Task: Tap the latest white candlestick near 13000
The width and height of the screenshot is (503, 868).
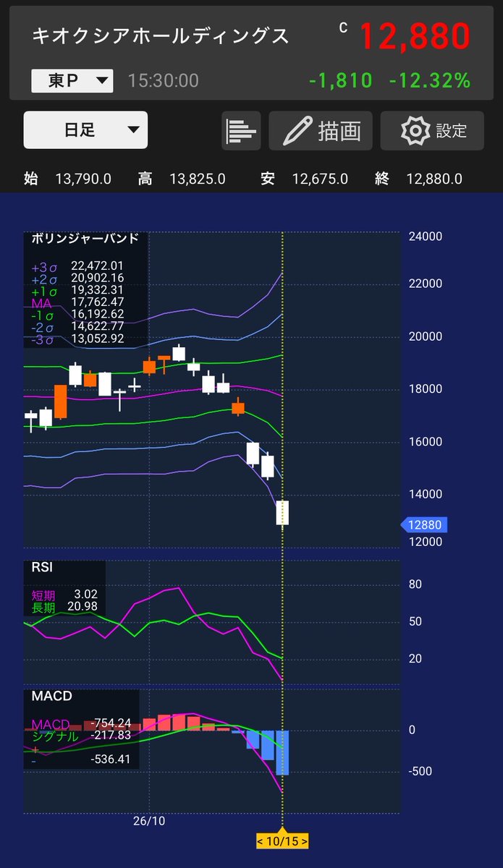Action: click(282, 513)
